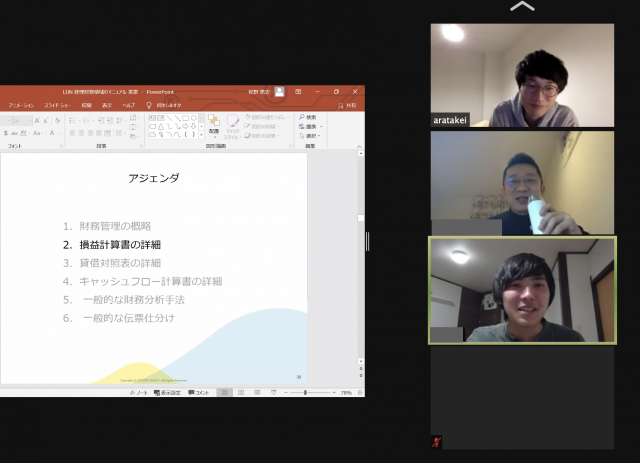Open the スライド ショー ribbon tab

pos(57,105)
